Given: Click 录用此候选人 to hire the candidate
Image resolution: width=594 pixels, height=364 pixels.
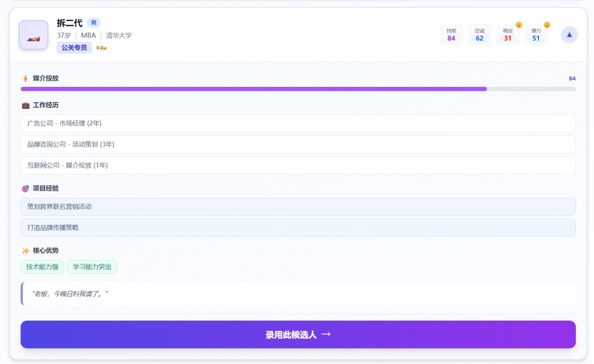Looking at the screenshot, I should (298, 334).
